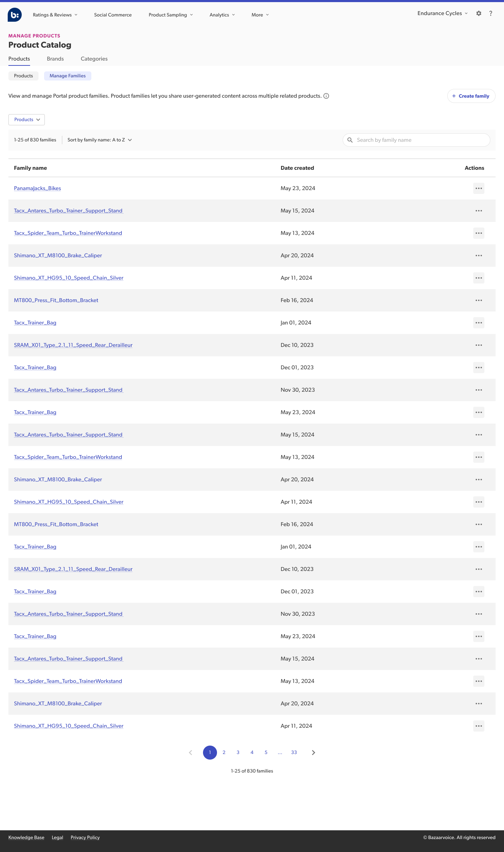This screenshot has width=504, height=852.
Task: Click the info icon beside families description
Action: point(326,96)
